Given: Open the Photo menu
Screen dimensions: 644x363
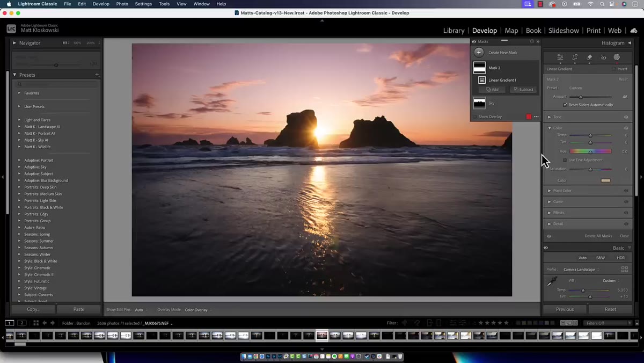Looking at the screenshot, I should [122, 4].
